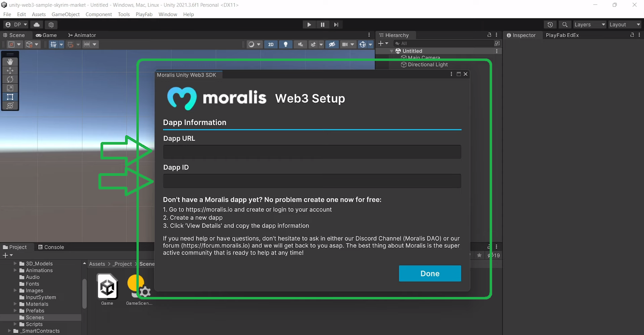This screenshot has height=335, width=644.
Task: Toggle the Inspector panel lock
Action: coord(632,35)
